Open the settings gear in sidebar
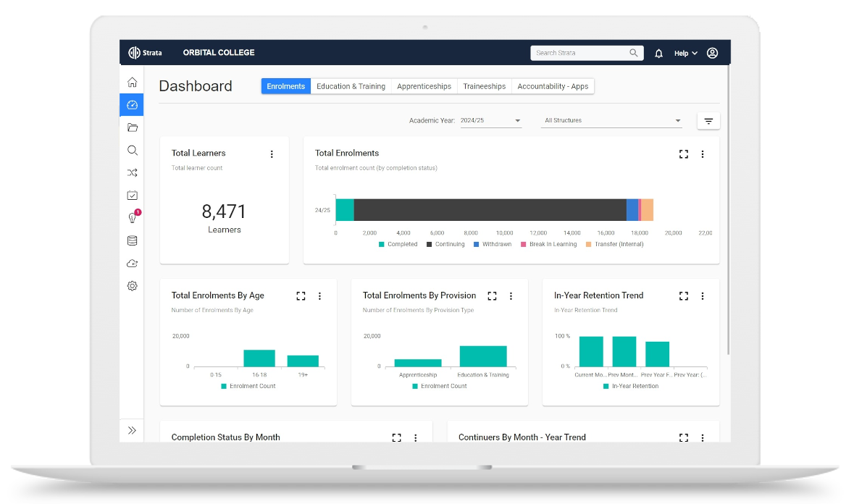Image resolution: width=854 pixels, height=504 pixels. [132, 286]
